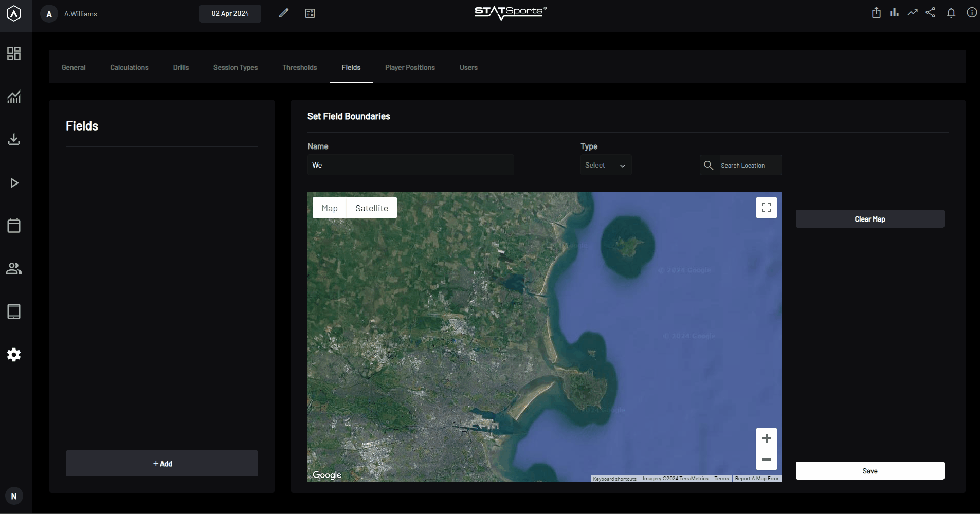Switch to the Users tab
980x514 pixels.
(468, 67)
